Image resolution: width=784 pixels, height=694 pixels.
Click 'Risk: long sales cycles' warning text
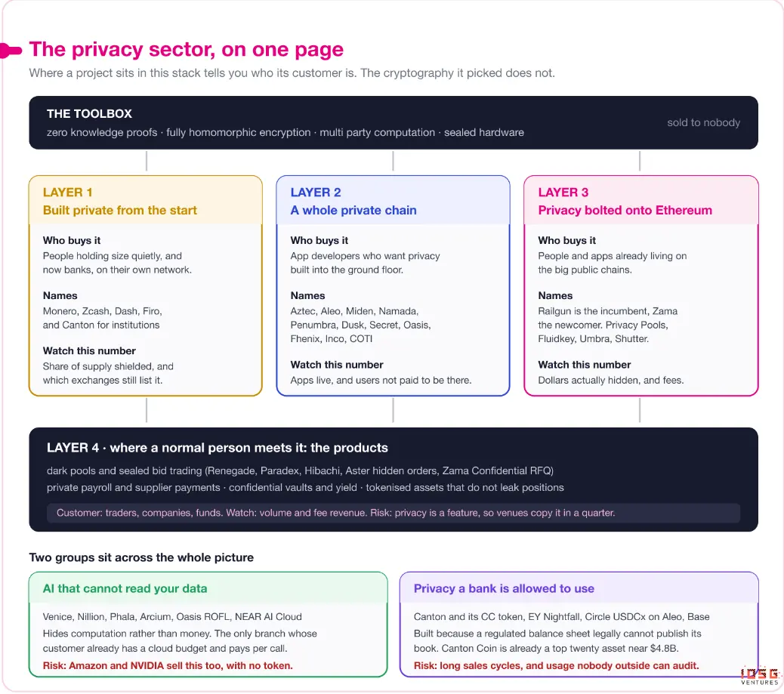click(x=556, y=665)
